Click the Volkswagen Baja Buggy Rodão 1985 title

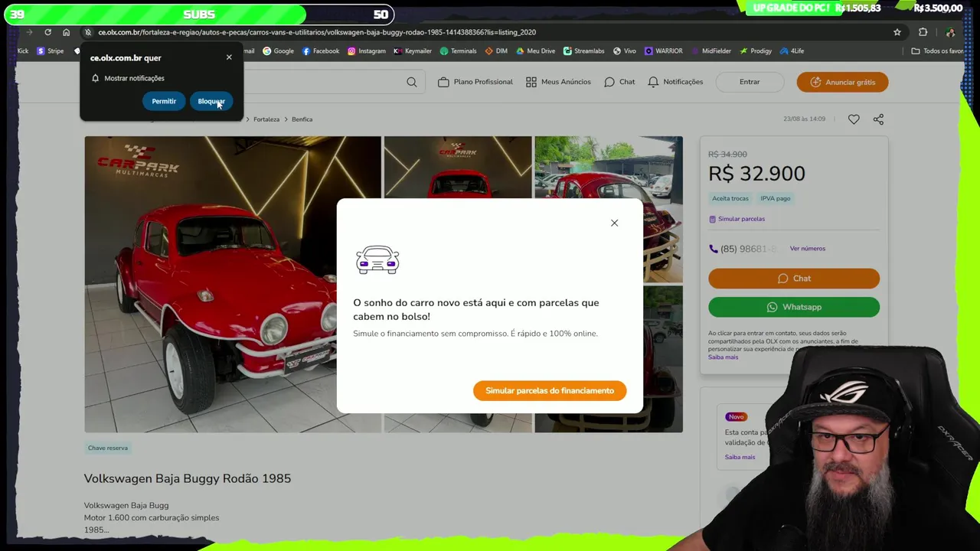pos(188,478)
